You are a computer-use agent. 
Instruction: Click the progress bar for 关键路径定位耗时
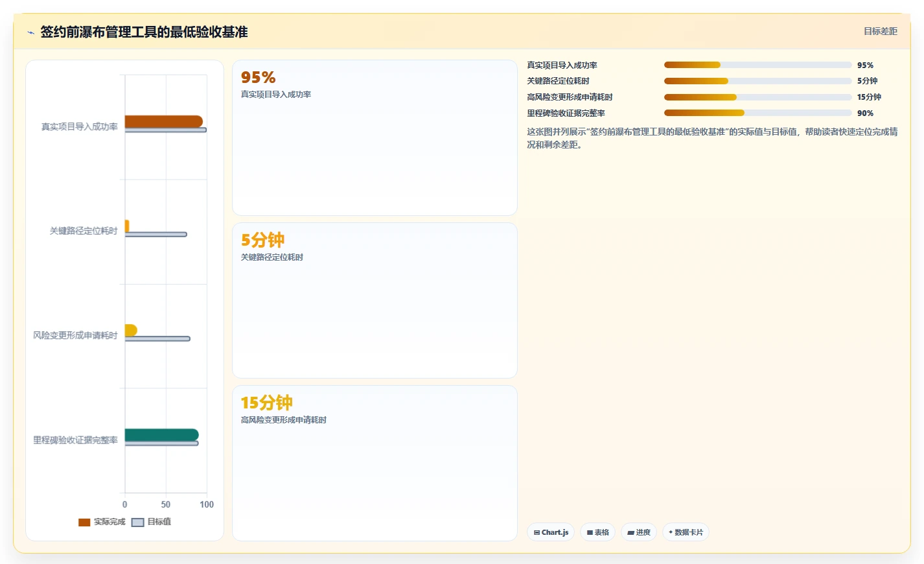coord(757,81)
